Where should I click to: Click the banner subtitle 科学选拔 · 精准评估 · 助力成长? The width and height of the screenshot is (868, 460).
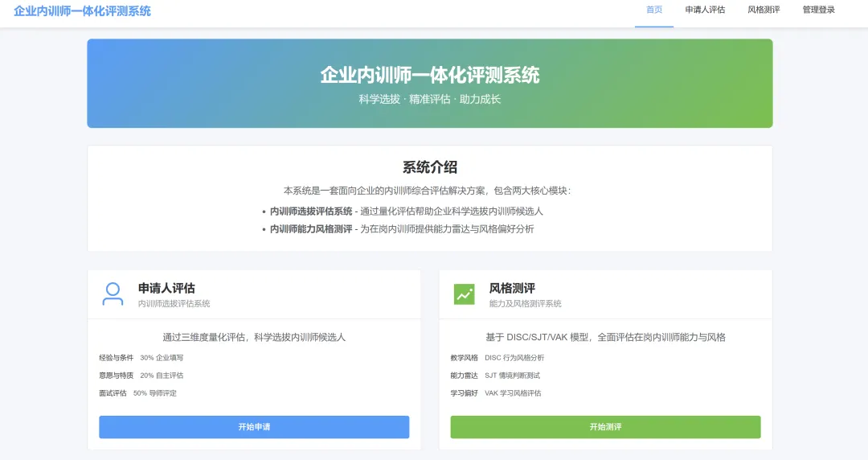[429, 99]
